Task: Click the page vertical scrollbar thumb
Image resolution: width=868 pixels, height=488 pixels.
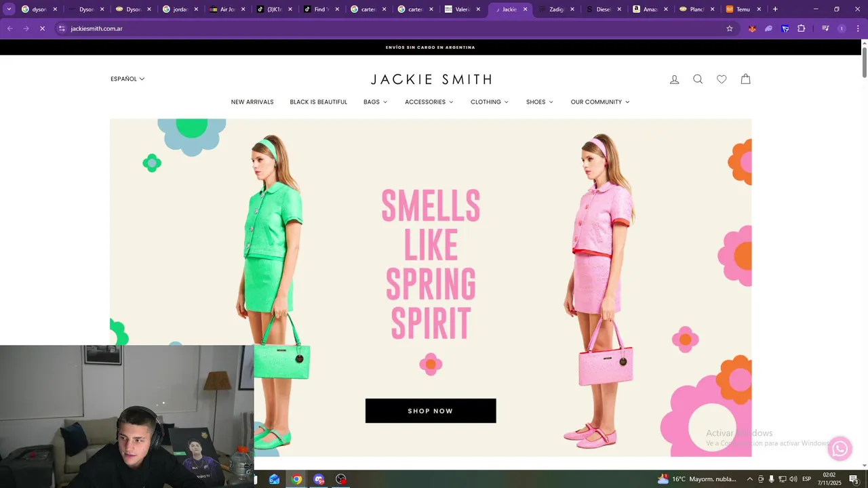Action: click(865, 63)
